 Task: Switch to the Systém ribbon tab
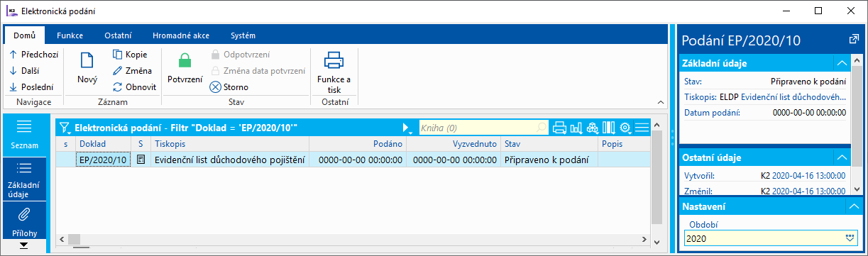pyautogui.click(x=243, y=35)
